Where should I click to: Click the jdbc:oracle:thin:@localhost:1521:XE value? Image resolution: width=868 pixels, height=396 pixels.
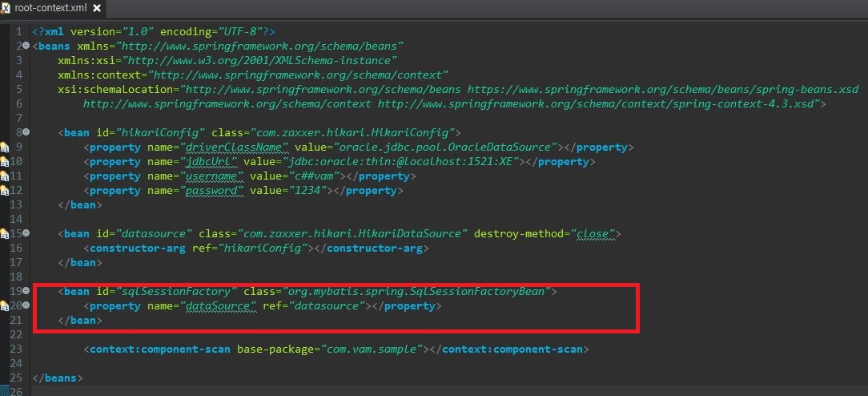click(402, 162)
